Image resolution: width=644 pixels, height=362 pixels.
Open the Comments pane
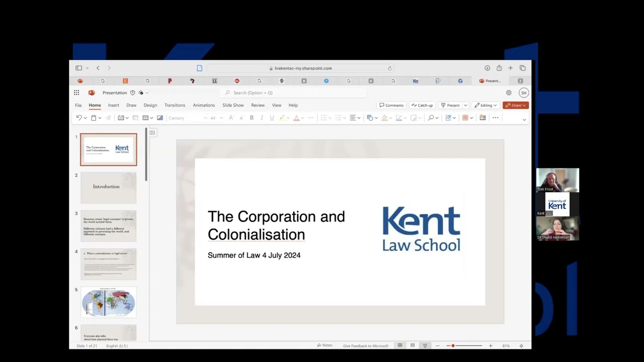[x=391, y=106]
